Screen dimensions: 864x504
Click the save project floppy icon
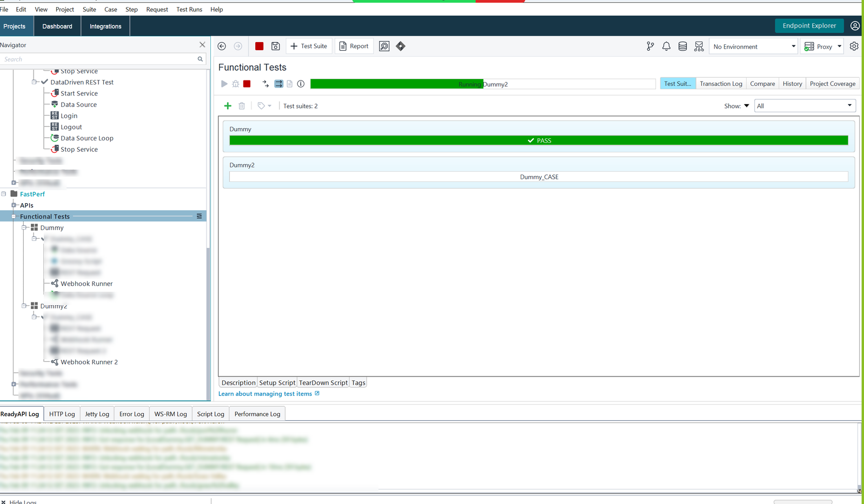[x=276, y=46]
